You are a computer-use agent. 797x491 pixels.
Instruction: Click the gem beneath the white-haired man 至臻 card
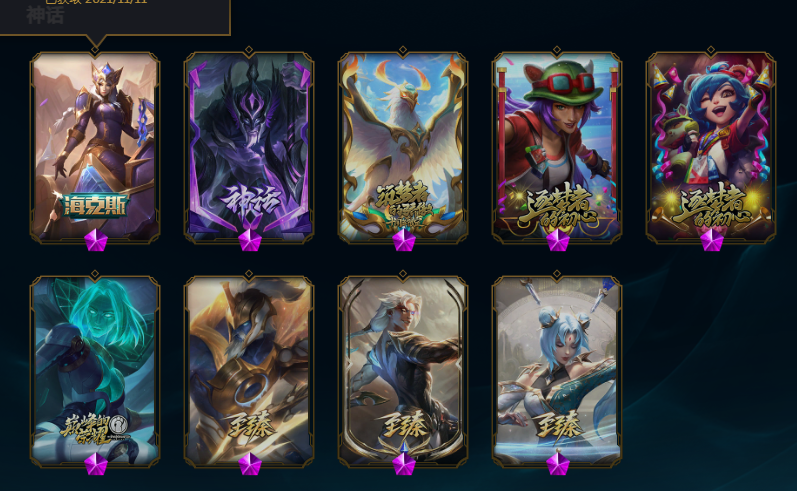[404, 464]
